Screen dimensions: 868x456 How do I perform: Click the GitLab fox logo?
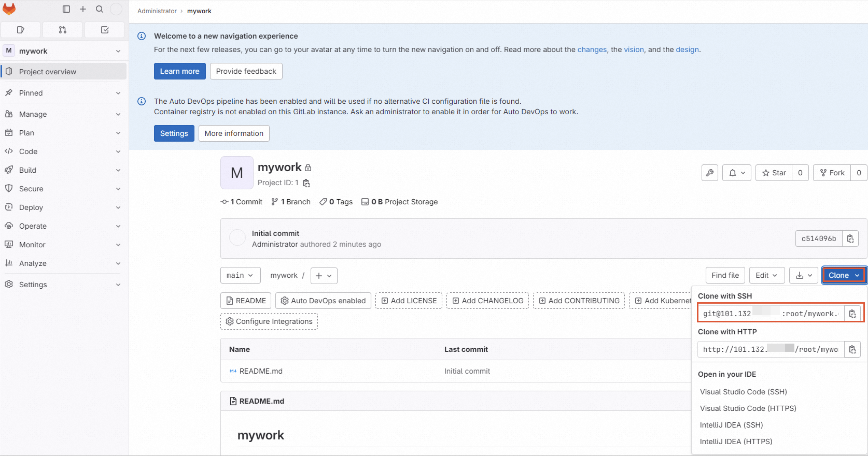[9, 9]
